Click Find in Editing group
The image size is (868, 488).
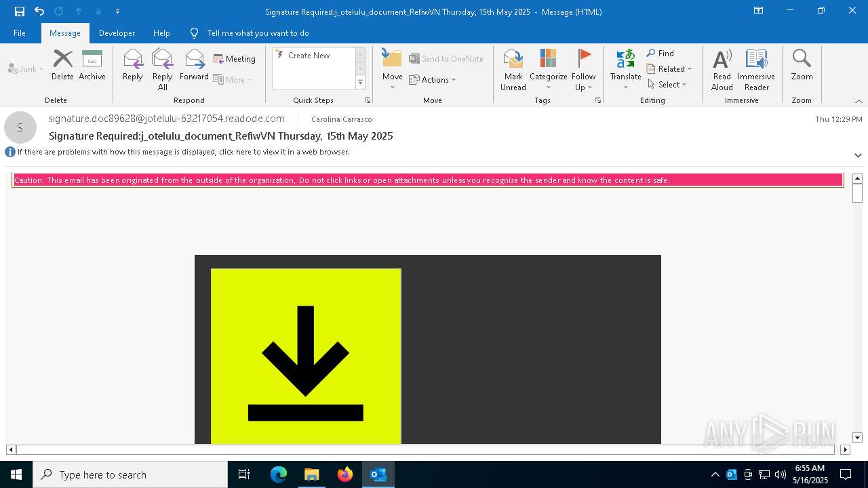660,54
